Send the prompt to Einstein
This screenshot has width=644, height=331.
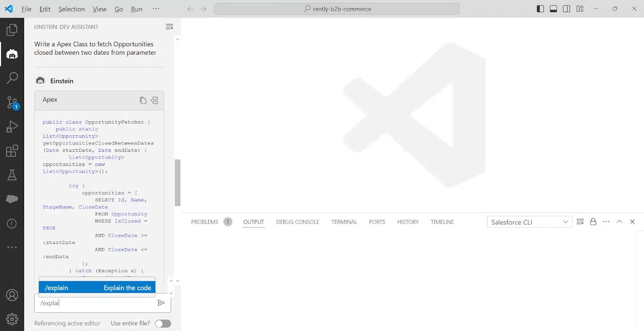tap(161, 303)
